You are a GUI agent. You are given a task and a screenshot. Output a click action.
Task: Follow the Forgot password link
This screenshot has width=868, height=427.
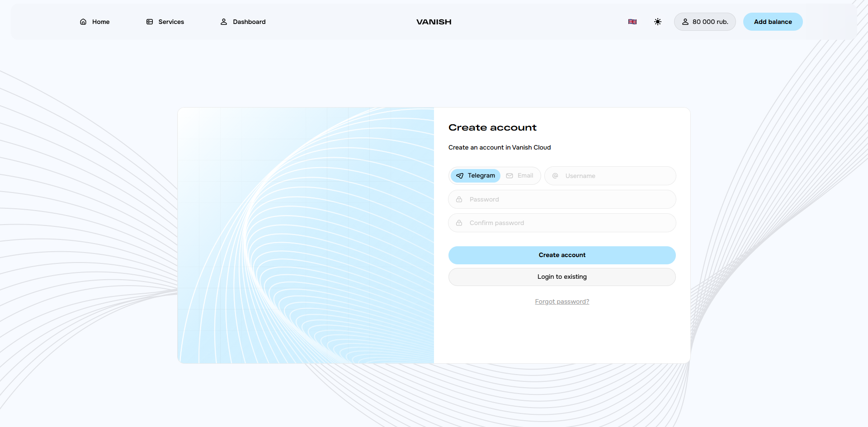click(562, 301)
